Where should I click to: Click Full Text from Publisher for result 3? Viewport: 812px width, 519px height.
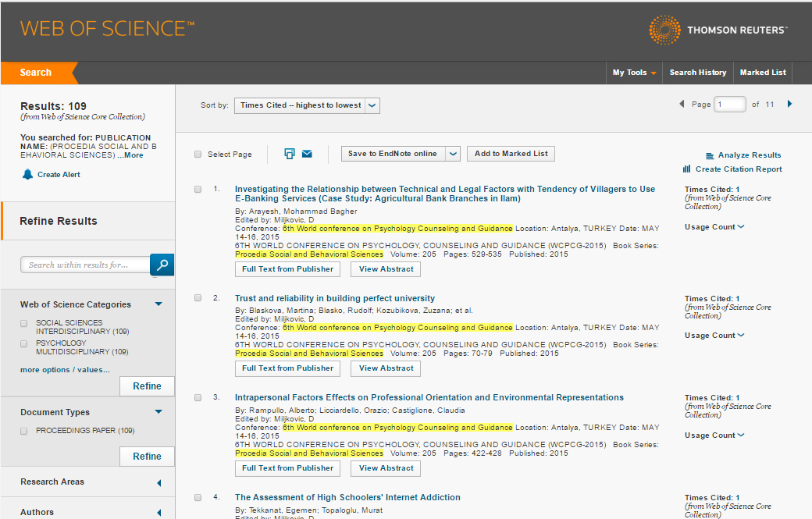[x=288, y=468]
